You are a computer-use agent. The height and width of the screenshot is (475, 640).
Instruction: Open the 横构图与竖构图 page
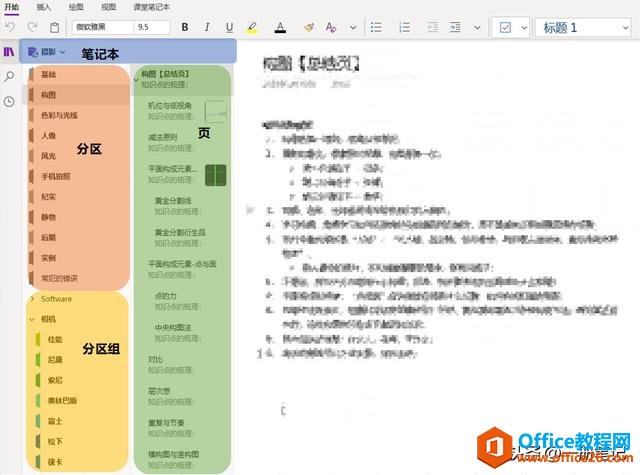tap(183, 460)
